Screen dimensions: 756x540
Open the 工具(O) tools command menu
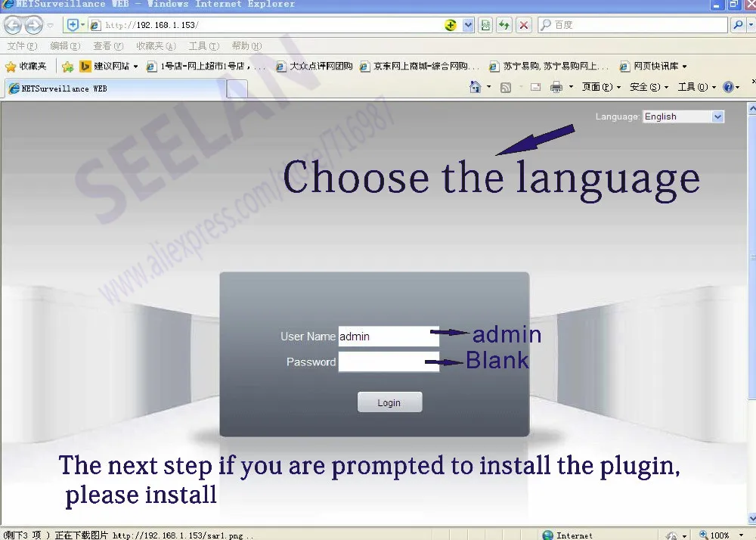(697, 87)
